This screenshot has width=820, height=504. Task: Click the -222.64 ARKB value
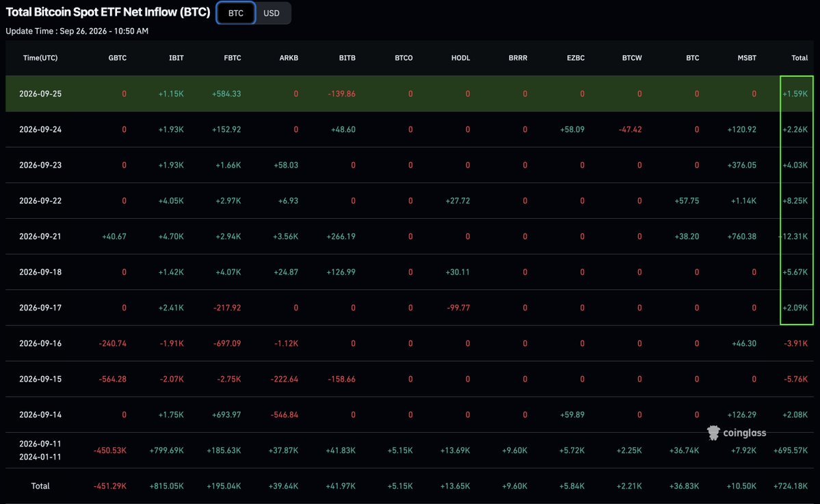[x=285, y=379]
